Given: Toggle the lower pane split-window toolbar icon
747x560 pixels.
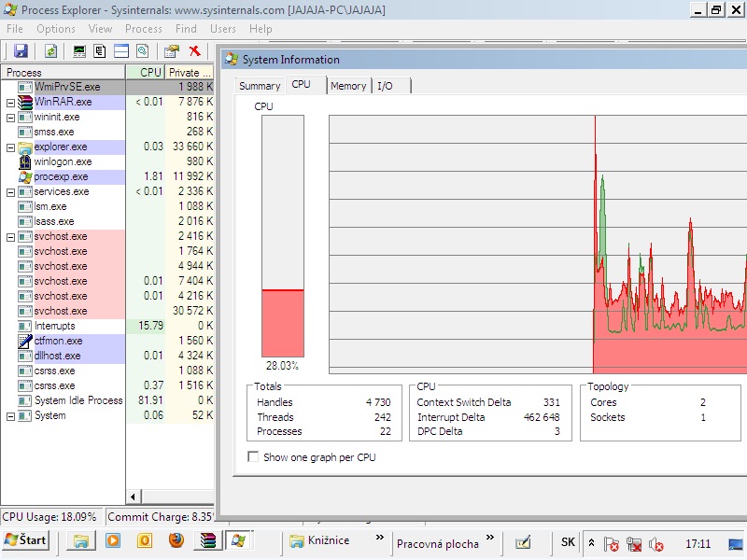Looking at the screenshot, I should click(121, 51).
